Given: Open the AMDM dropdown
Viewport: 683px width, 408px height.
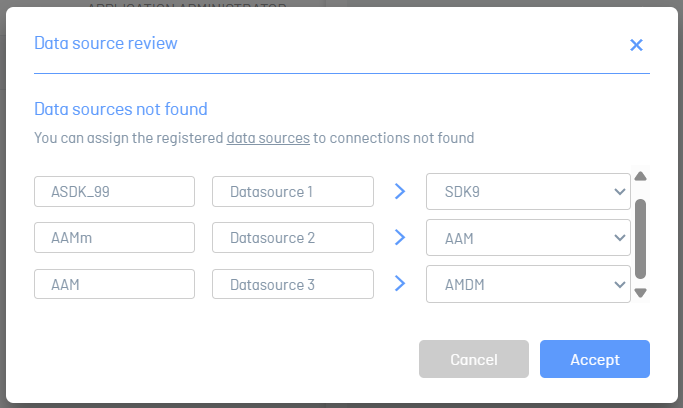Looking at the screenshot, I should [528, 284].
